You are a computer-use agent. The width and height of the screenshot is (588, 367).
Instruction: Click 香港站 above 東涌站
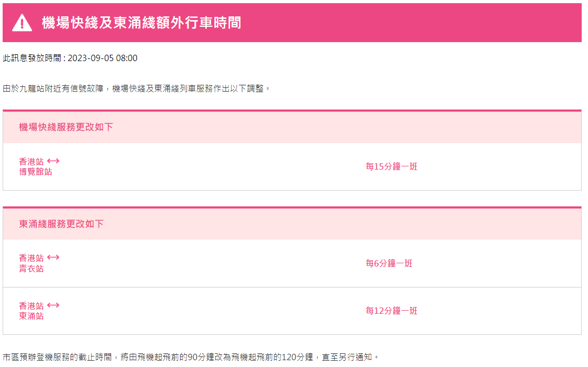coord(31,306)
